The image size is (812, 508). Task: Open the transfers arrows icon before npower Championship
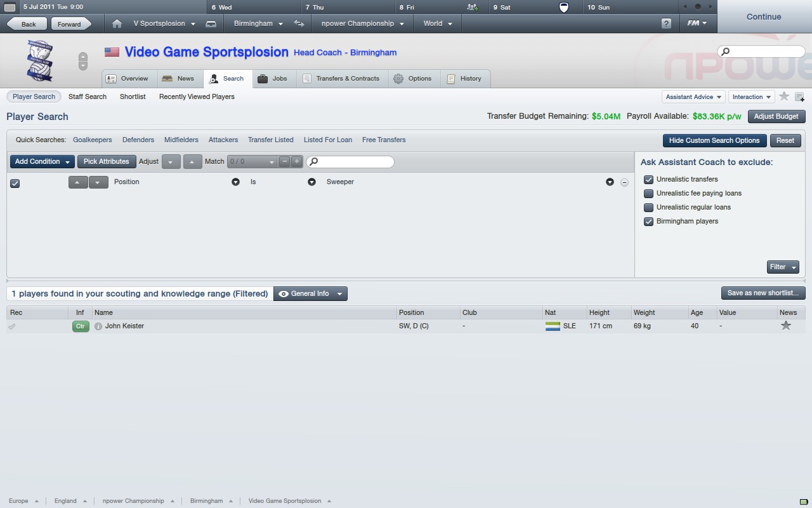pos(299,23)
